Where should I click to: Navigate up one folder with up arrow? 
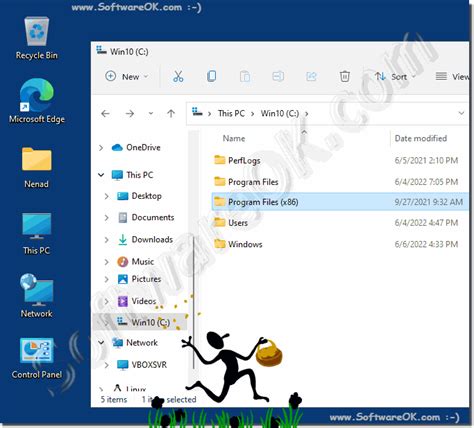pyautogui.click(x=171, y=114)
